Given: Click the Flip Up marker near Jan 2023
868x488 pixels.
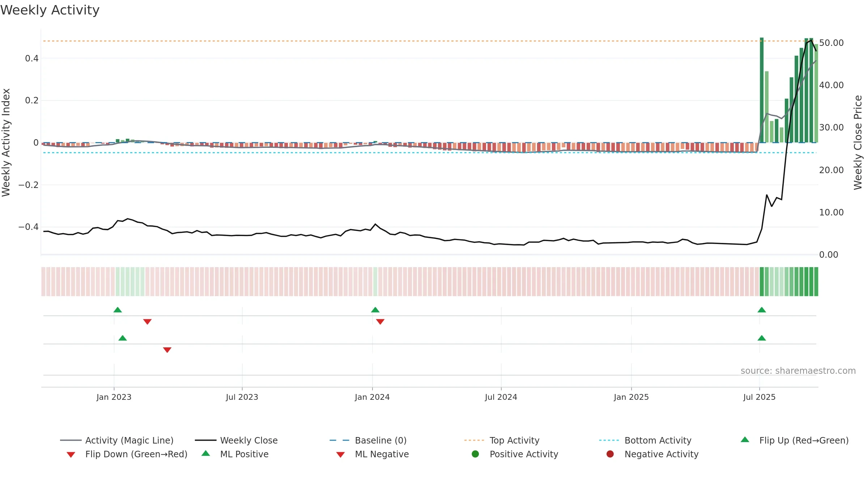Looking at the screenshot, I should pyautogui.click(x=118, y=310).
